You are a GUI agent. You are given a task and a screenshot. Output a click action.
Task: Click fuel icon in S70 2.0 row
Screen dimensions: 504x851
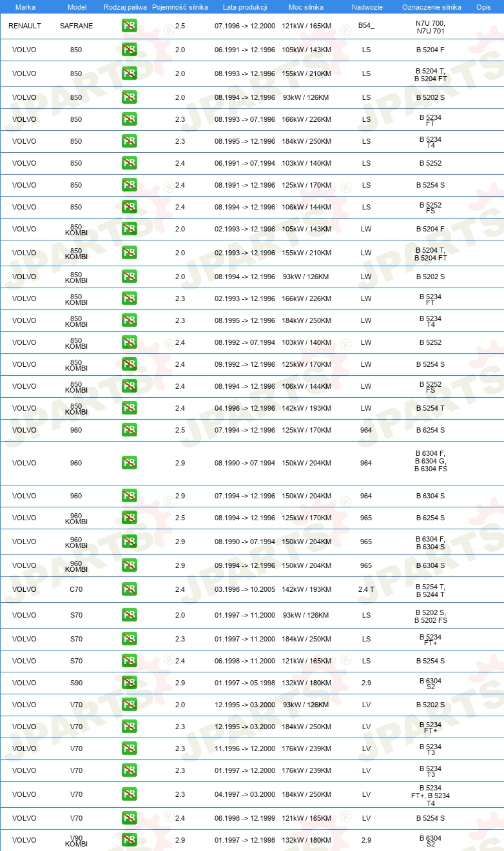coord(129,615)
